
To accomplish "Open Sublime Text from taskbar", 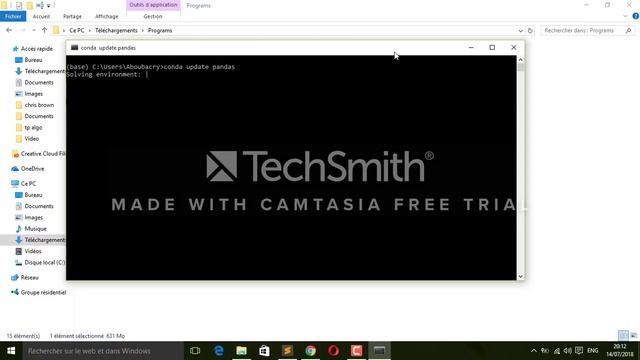I will coord(287,351).
